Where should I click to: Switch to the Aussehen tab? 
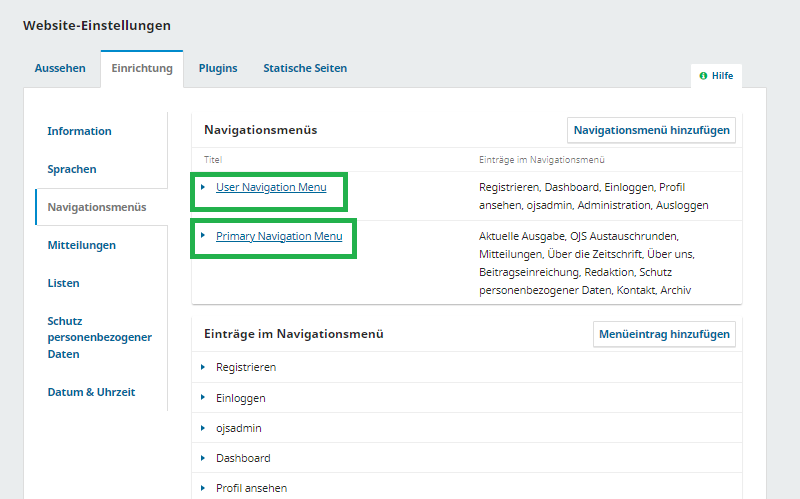[60, 68]
